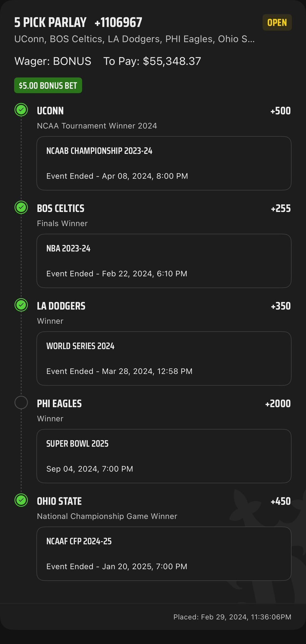The height and width of the screenshot is (644, 306).
Task: Click the empty status circle beside PHI Eagles
Action: point(21,402)
